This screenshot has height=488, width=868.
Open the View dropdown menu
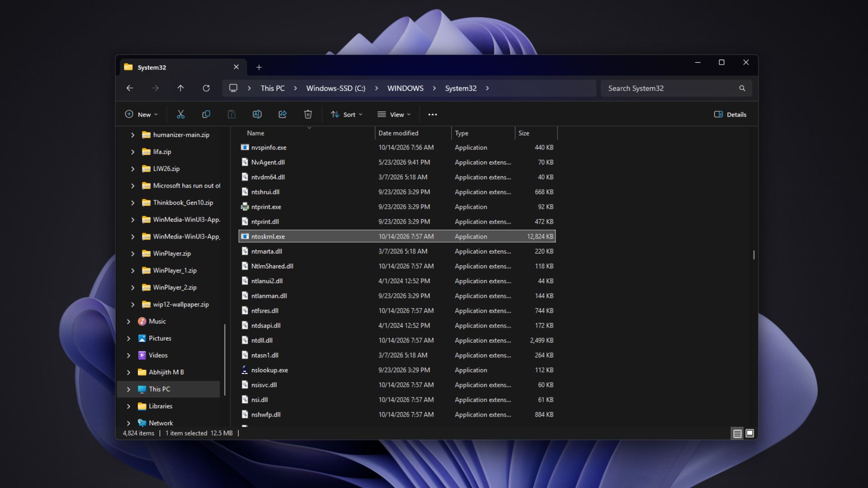click(394, 114)
